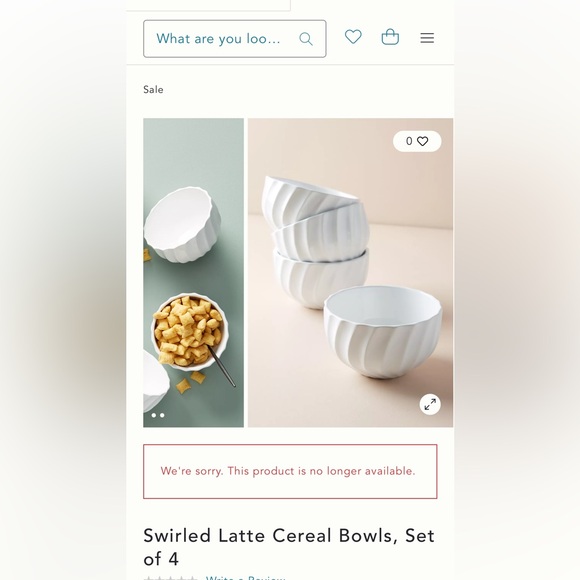Viewport: 580px width, 580px height.
Task: Go to the Sale breadcrumb link
Action: 153,90
